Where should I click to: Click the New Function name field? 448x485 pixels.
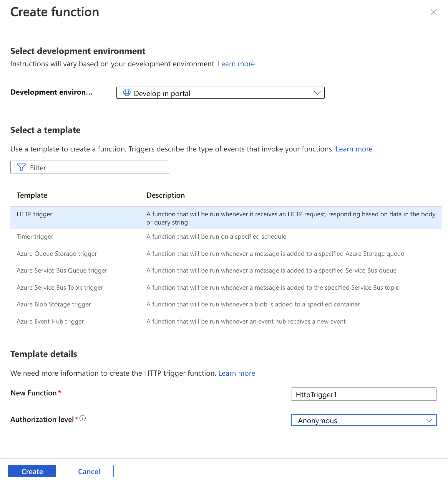tap(364, 394)
